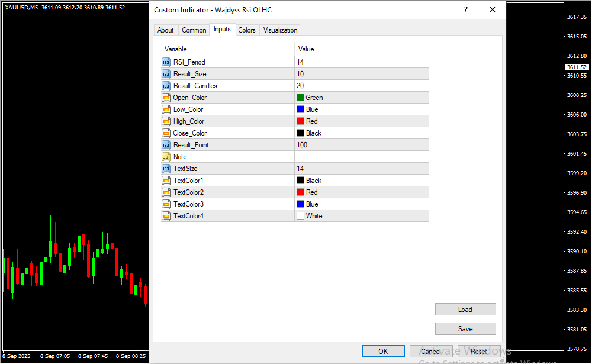
Task: Open the Colors tab
Action: [247, 30]
